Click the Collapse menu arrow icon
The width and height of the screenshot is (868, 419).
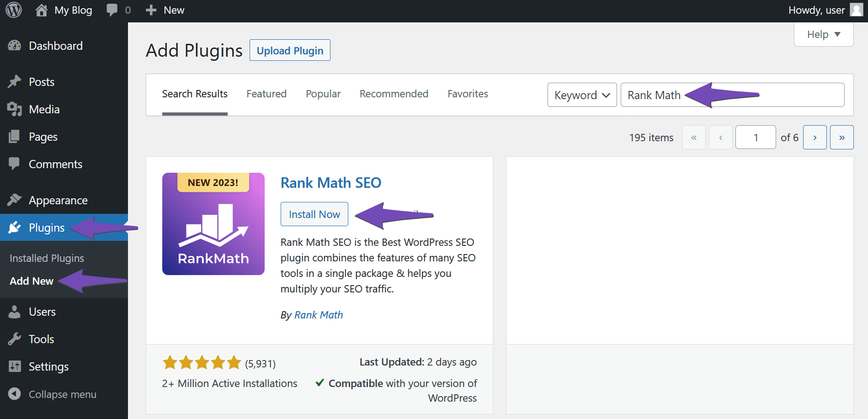tap(15, 394)
